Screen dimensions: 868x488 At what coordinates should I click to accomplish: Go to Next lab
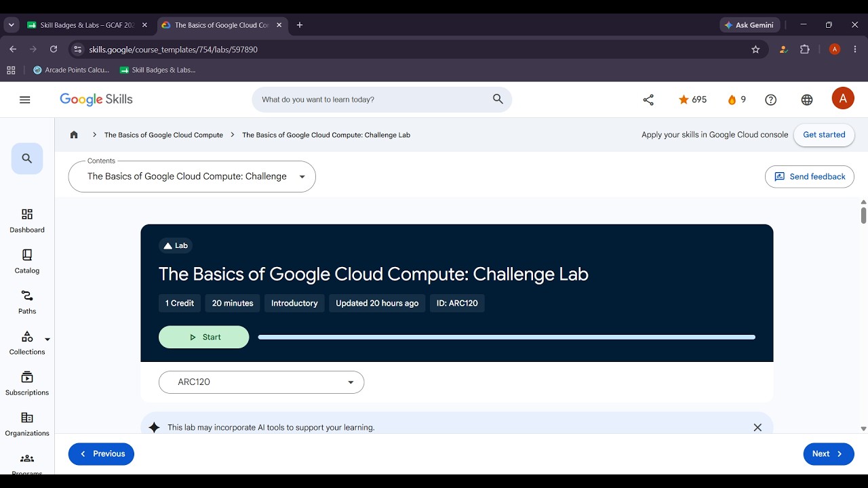click(x=829, y=454)
